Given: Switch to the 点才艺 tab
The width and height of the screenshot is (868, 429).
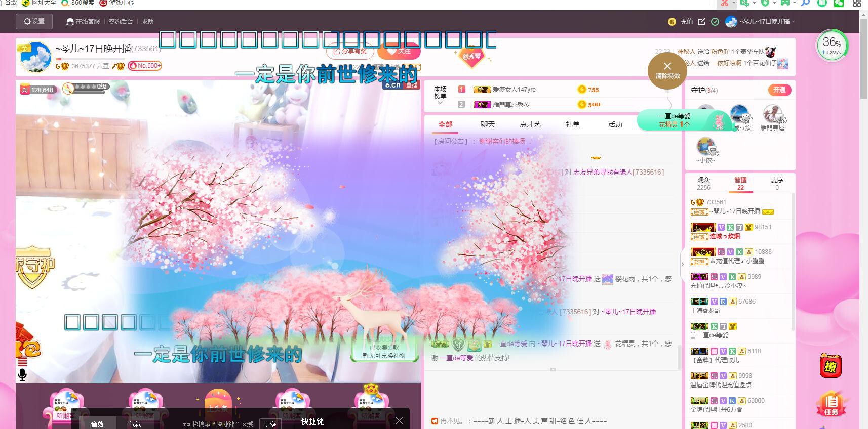Looking at the screenshot, I should (x=530, y=124).
